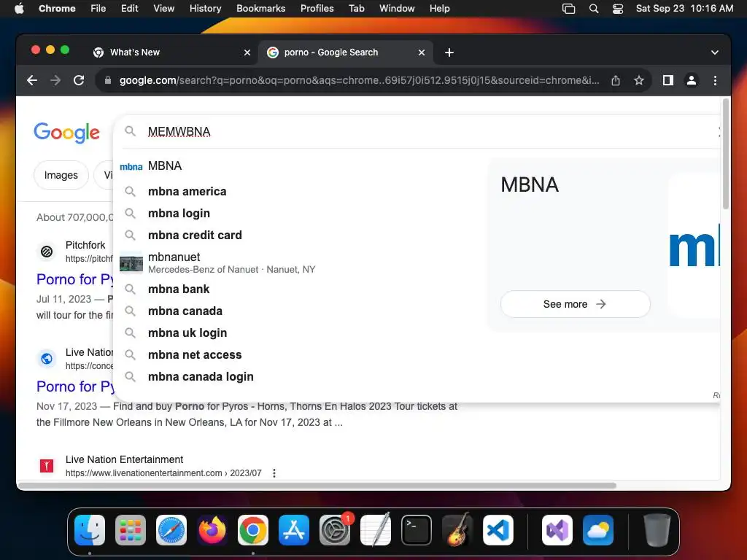Click the red Live Nation Entertainment favicon
The width and height of the screenshot is (747, 560).
[47, 466]
